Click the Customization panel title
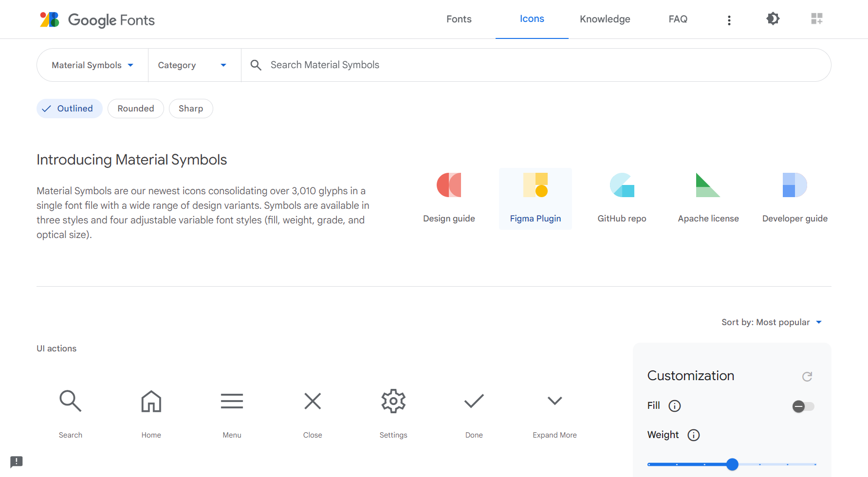Screen dimensions: 868x477 coord(691,376)
